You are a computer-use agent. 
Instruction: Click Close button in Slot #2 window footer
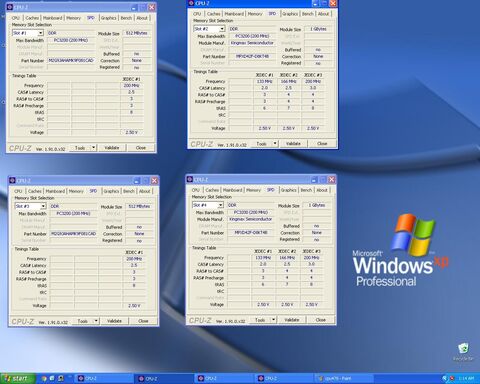(322, 144)
